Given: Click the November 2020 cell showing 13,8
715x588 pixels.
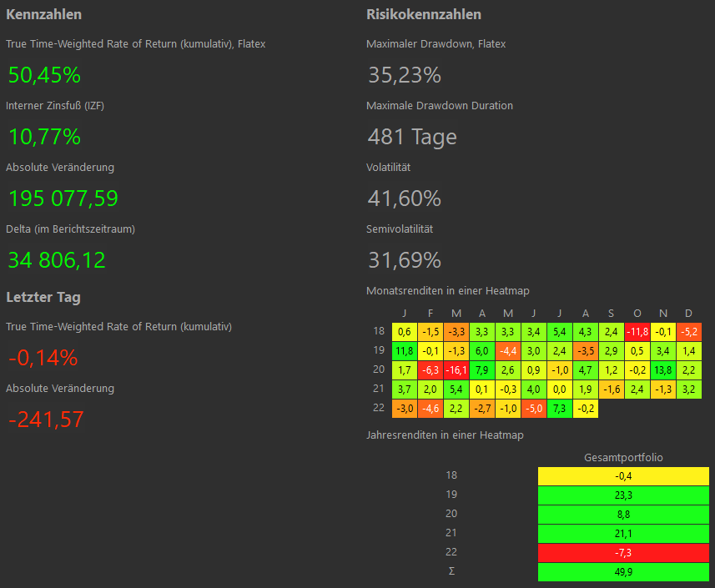Looking at the screenshot, I should pyautogui.click(x=663, y=370).
